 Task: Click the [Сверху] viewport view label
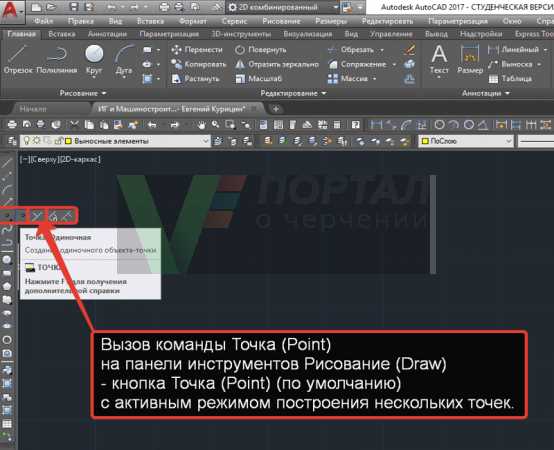coord(45,160)
